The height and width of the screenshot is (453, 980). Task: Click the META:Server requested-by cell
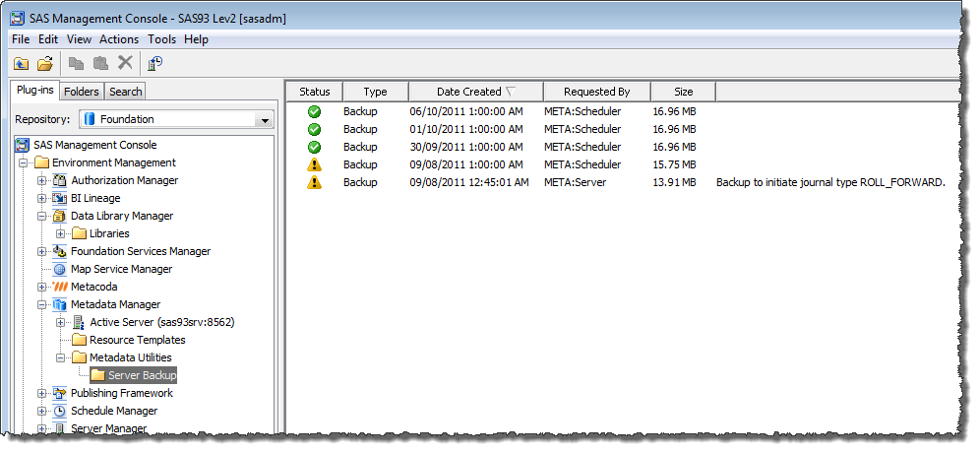point(575,183)
